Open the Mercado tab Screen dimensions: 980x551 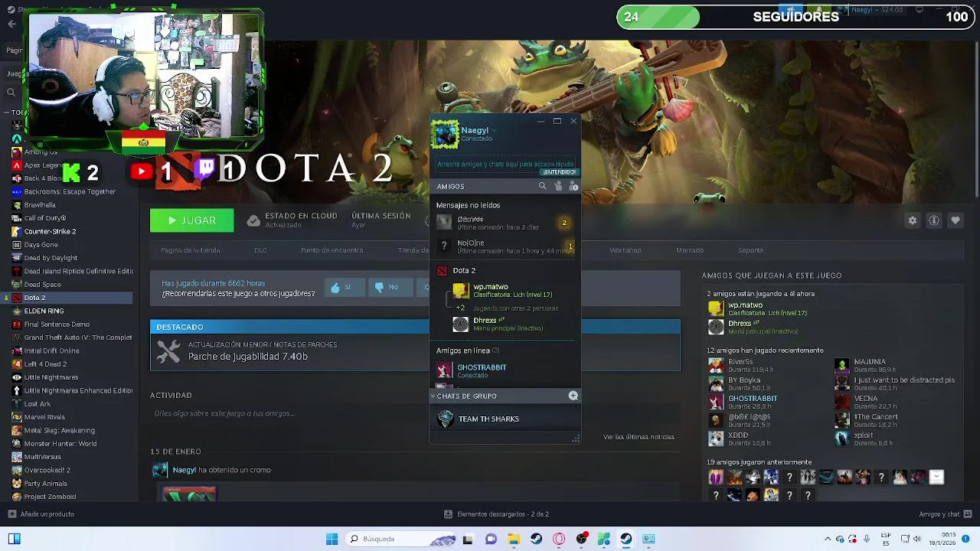point(690,250)
